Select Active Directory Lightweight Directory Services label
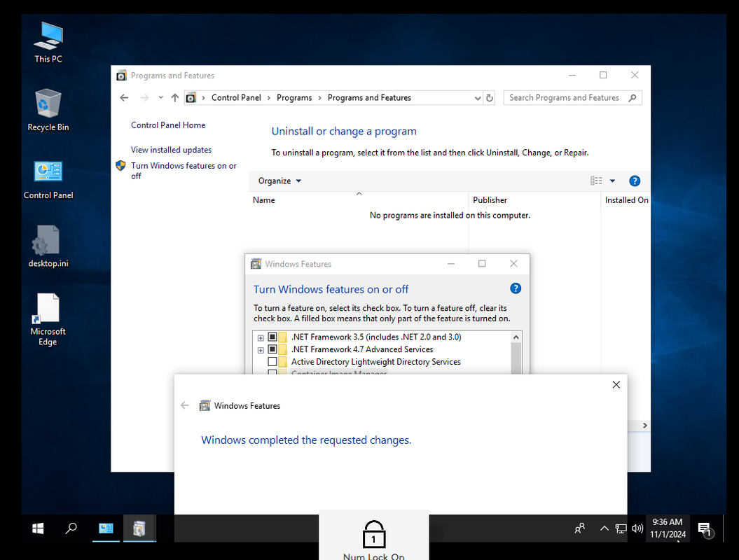The height and width of the screenshot is (560, 739). tap(375, 362)
